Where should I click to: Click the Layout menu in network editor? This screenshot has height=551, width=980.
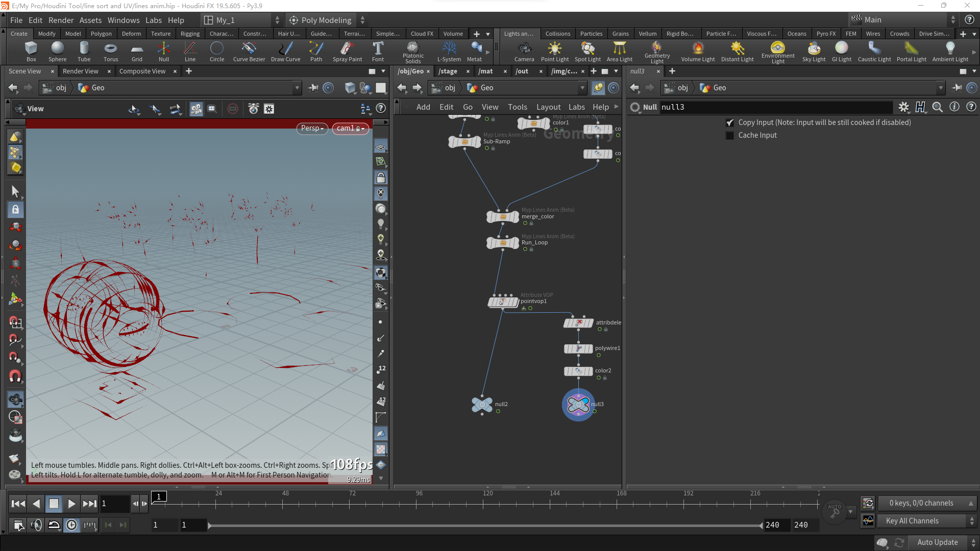(x=548, y=107)
